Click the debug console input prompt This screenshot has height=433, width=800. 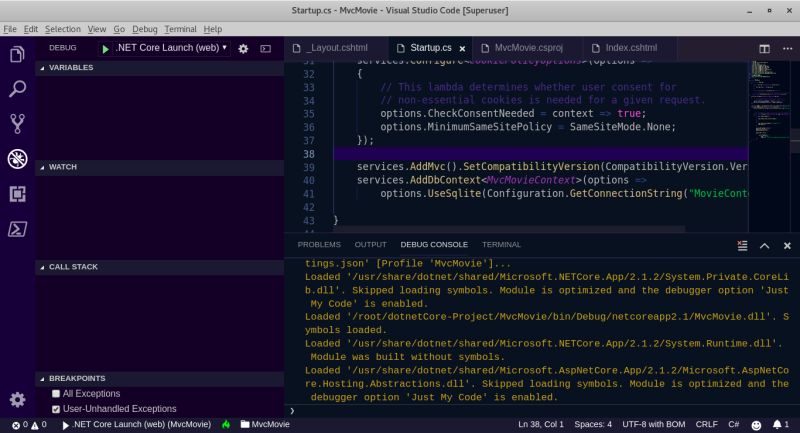tap(542, 411)
